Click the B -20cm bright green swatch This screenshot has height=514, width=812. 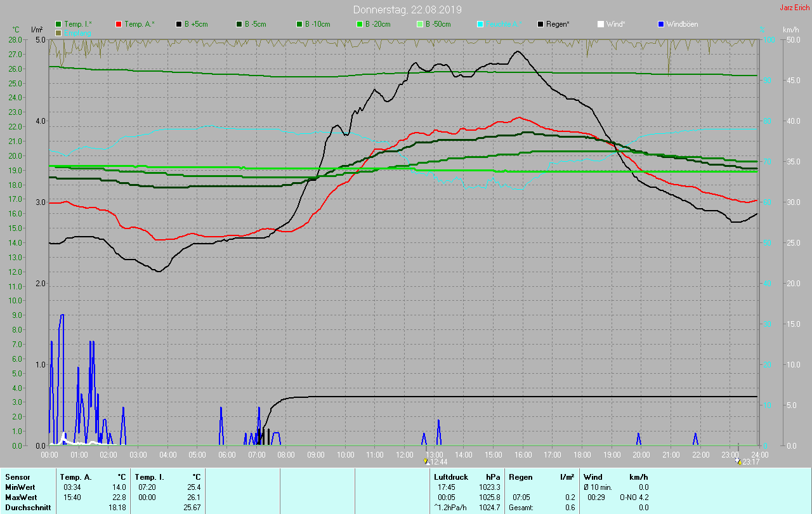pyautogui.click(x=359, y=24)
